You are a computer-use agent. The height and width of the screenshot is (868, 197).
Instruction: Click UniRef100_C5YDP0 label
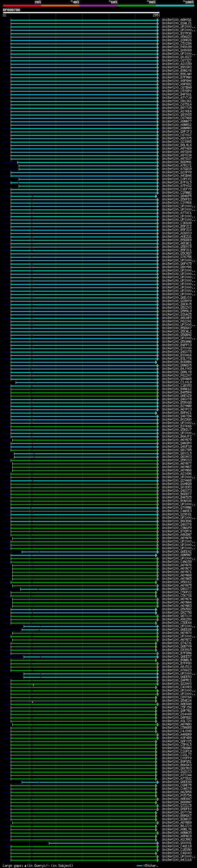[177, 91]
